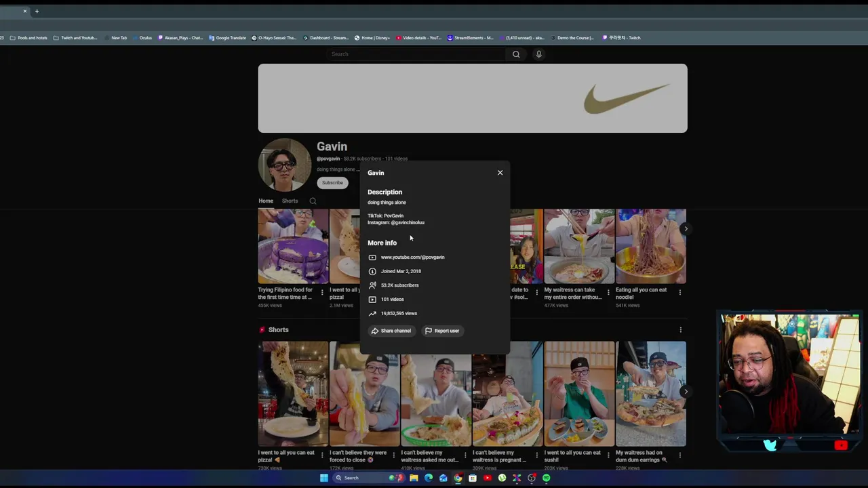Click the 53.2K subscribers text in the dialog

click(x=399, y=285)
